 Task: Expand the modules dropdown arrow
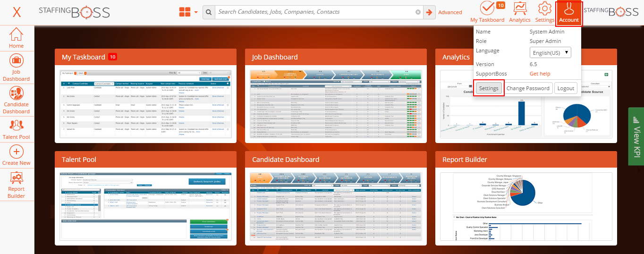click(196, 12)
